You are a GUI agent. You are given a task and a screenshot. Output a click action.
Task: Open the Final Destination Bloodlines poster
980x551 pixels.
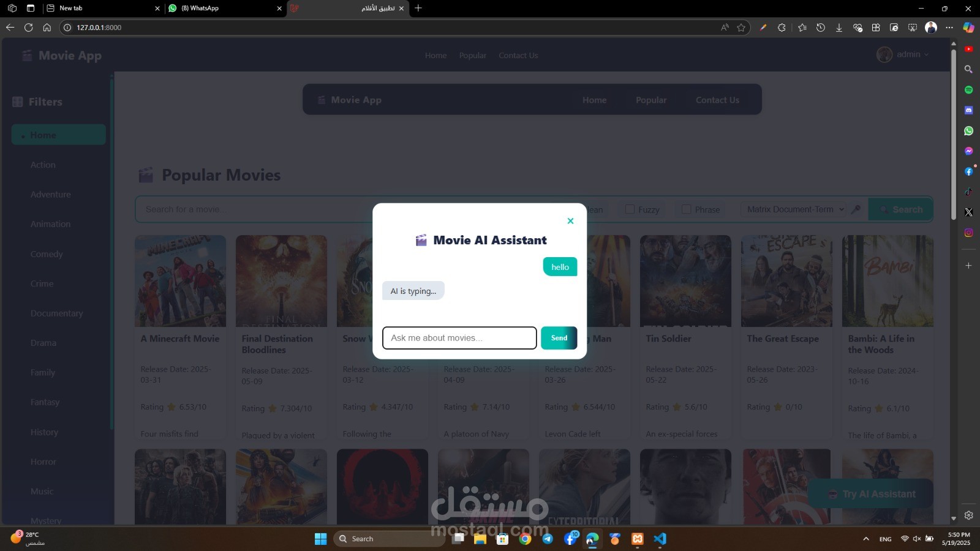[281, 281]
